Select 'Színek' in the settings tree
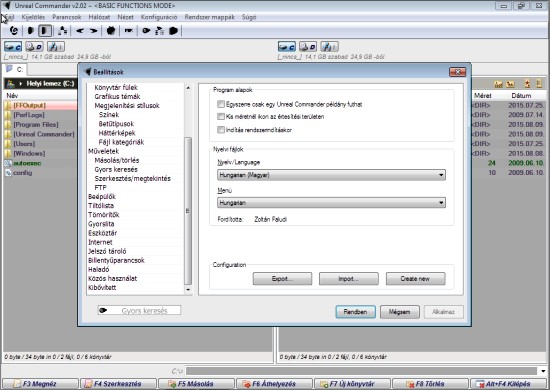The height and width of the screenshot is (390, 550). (x=109, y=115)
